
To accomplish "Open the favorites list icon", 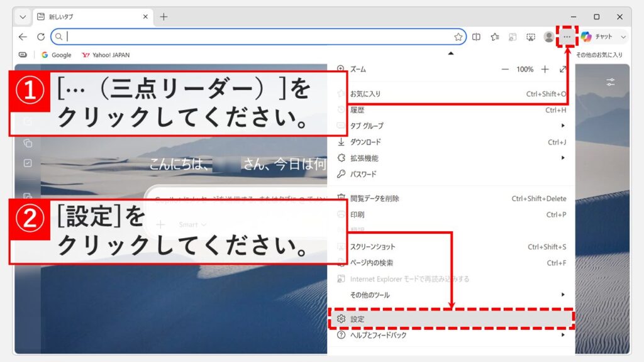I will pos(495,37).
